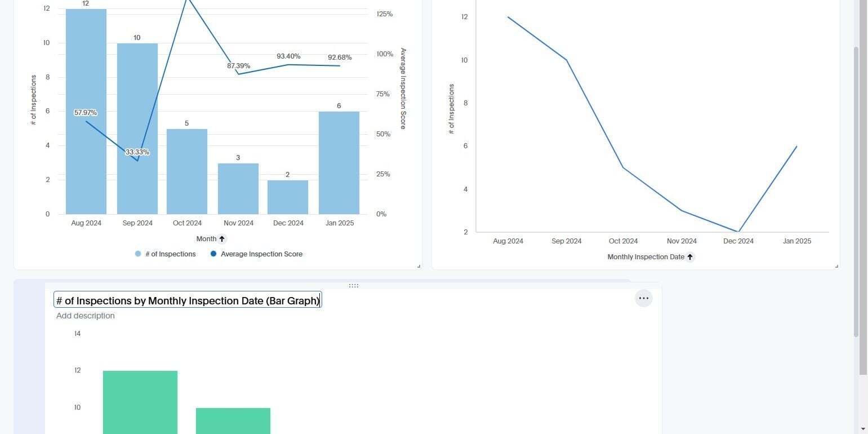This screenshot has width=868, height=434.
Task: Click the Monthly Inspection Date axis title
Action: [646, 257]
